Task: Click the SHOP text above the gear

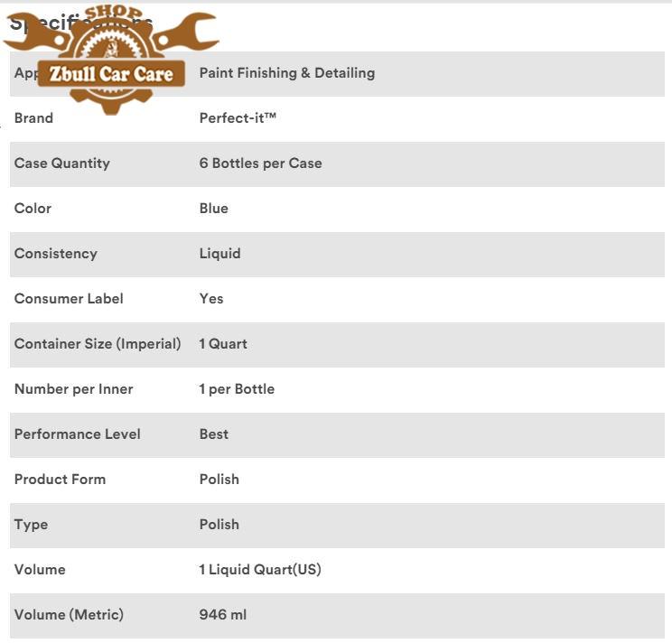Action: pyautogui.click(x=114, y=14)
